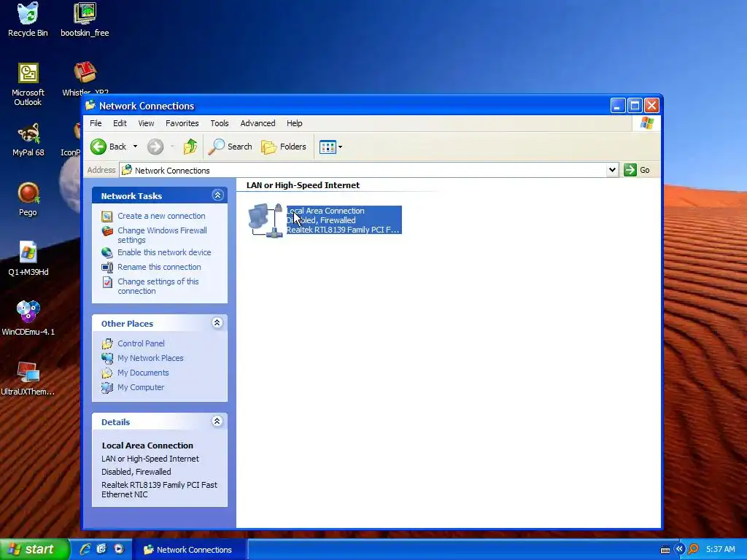Click the My Documents folder icon

point(107,373)
